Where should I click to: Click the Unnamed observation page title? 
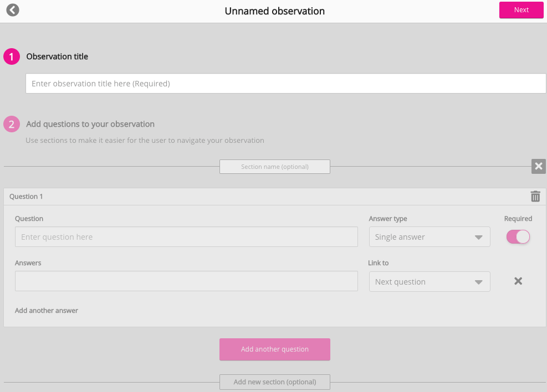274,11
